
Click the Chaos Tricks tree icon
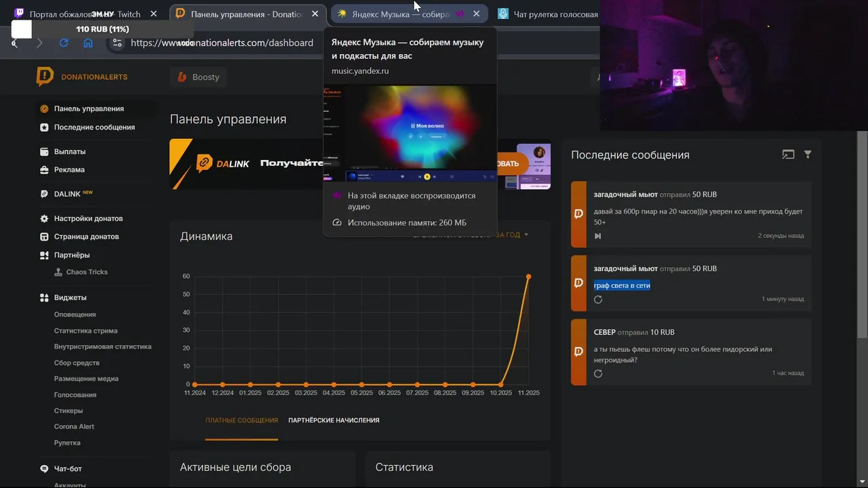[59, 272]
